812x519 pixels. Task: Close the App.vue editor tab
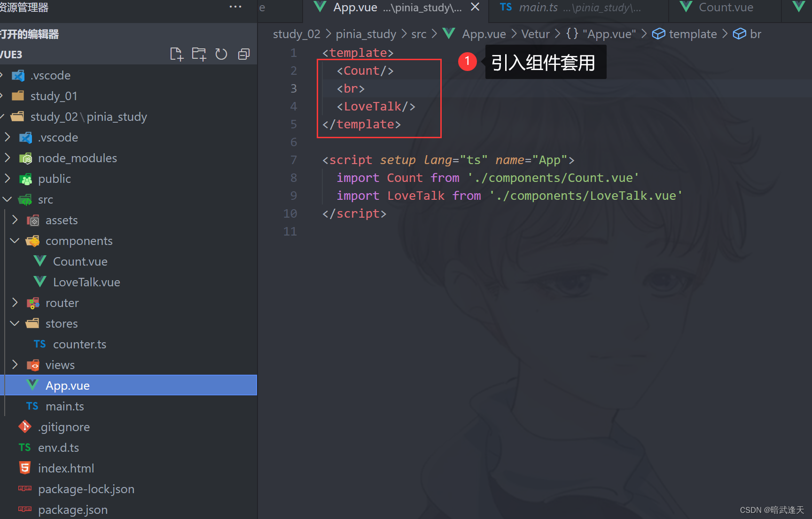475,7
